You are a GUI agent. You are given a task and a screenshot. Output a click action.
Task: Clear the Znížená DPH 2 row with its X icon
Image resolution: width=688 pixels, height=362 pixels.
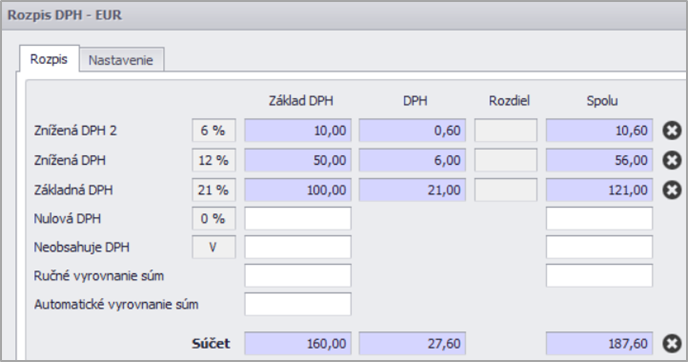pos(672,130)
